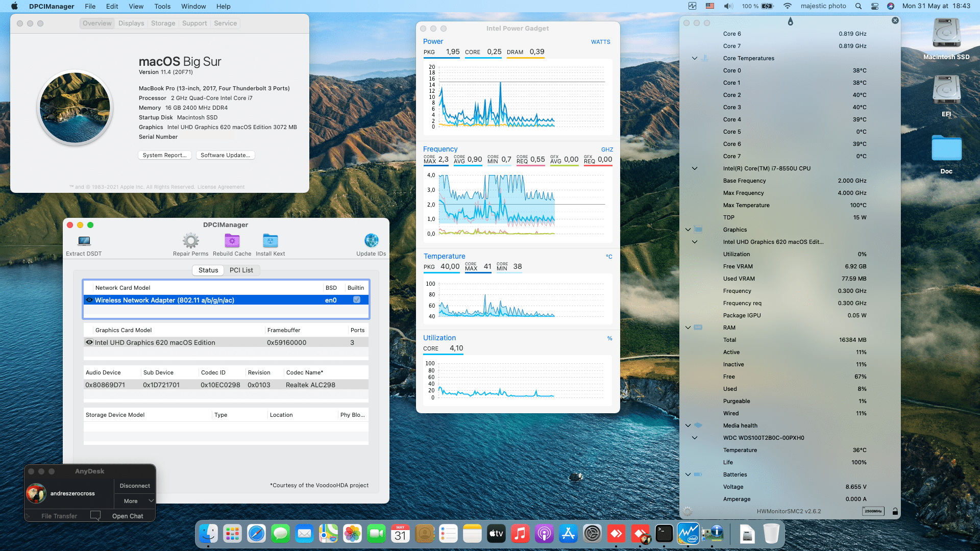The height and width of the screenshot is (551, 980).
Task: Collapse the Batteries section
Action: 688,474
